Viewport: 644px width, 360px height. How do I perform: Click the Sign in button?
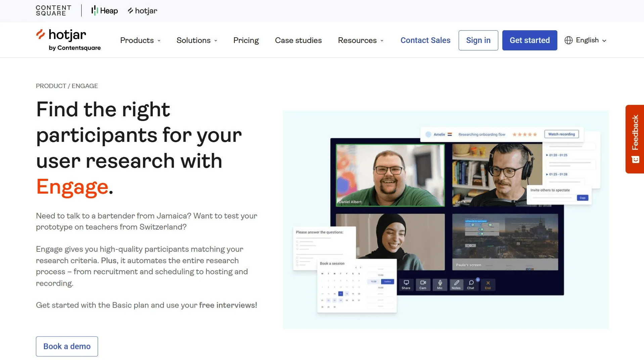click(x=478, y=40)
